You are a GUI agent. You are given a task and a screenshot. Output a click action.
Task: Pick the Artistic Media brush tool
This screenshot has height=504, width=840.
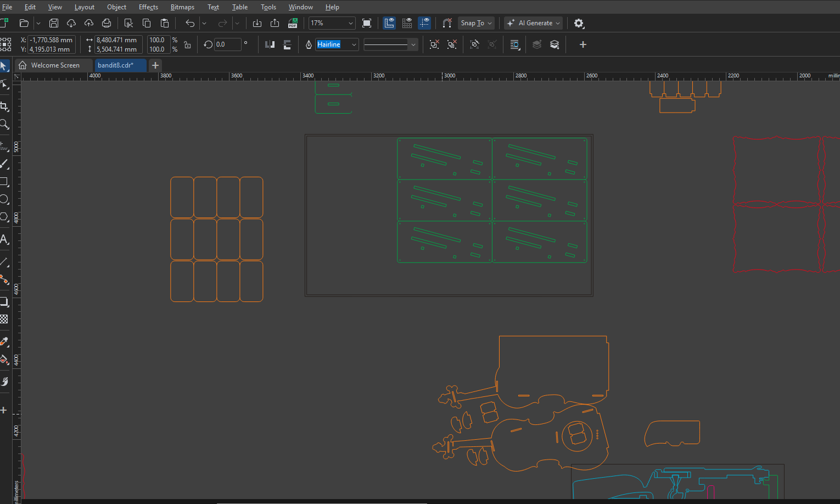(4, 164)
